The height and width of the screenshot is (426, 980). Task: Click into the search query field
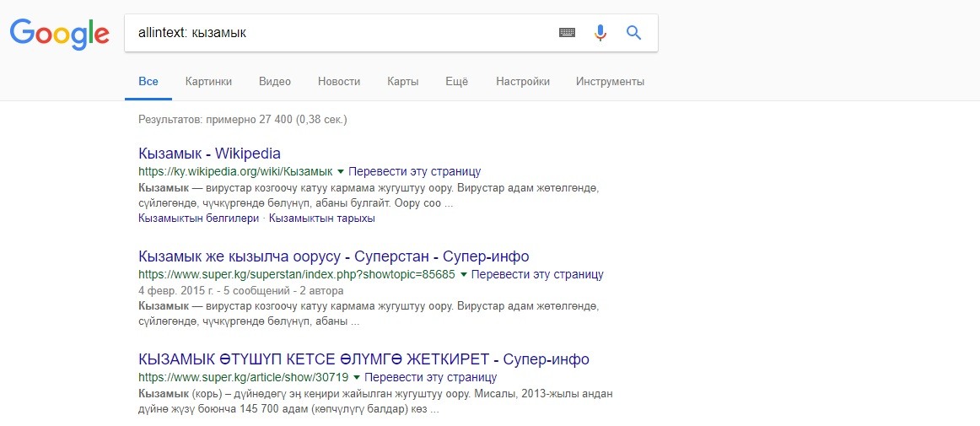[337, 33]
